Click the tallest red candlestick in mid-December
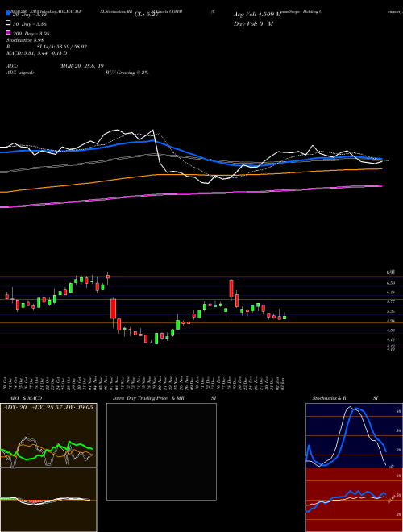The height and width of the screenshot is (532, 403). [231, 289]
